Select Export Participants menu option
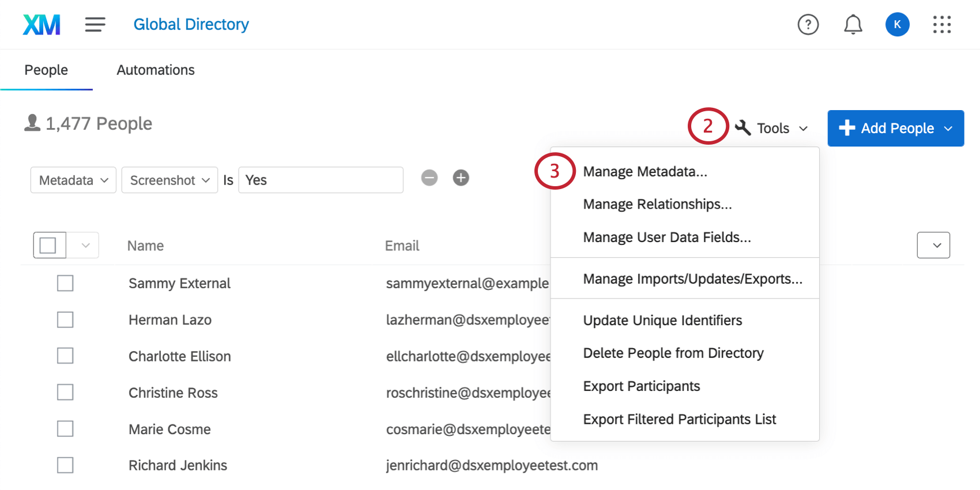Screen dimensions: 980x490 click(641, 386)
